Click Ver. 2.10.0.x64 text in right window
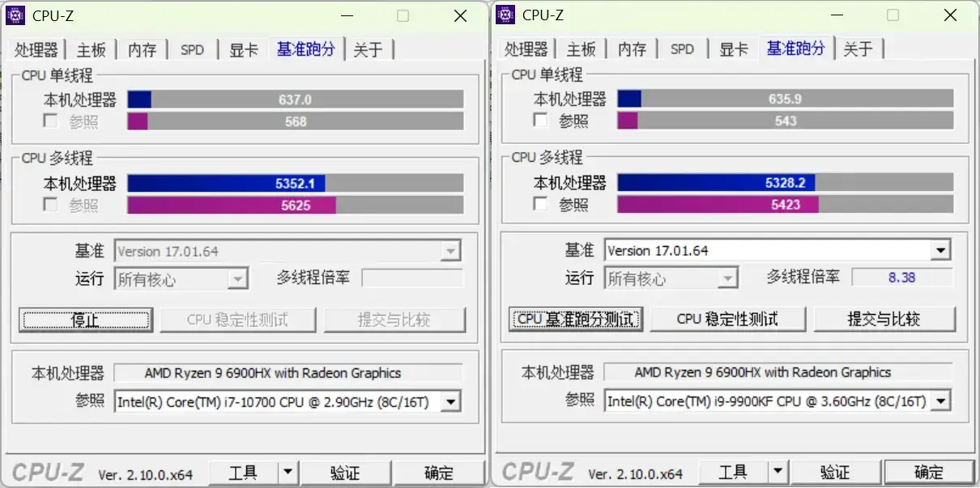The height and width of the screenshot is (488, 980). (x=636, y=474)
